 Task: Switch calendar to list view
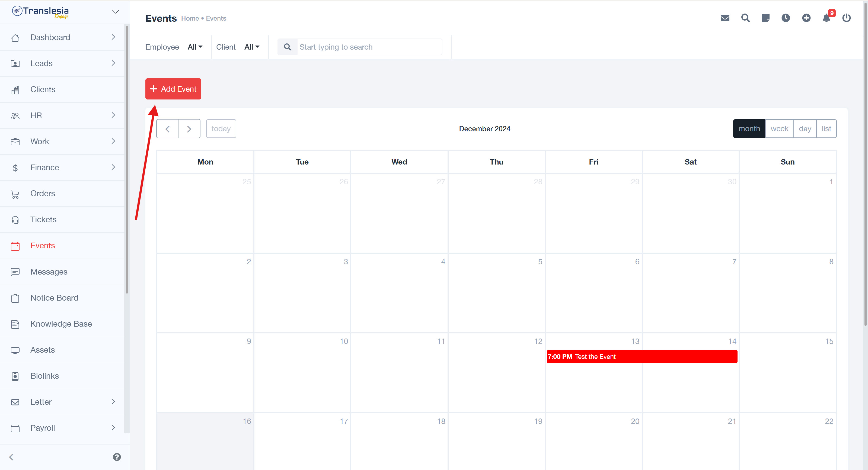click(826, 128)
